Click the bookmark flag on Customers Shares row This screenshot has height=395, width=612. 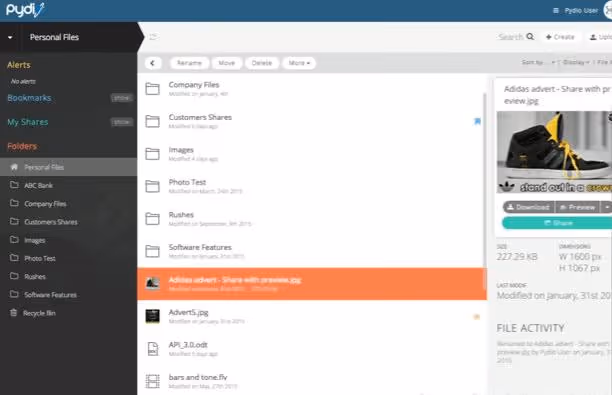pyautogui.click(x=477, y=121)
